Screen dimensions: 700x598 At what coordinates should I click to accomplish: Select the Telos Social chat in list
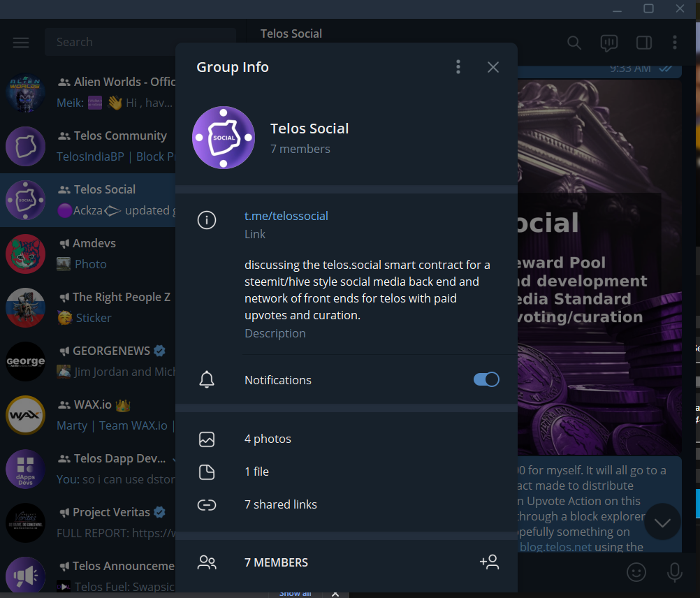[x=88, y=200]
